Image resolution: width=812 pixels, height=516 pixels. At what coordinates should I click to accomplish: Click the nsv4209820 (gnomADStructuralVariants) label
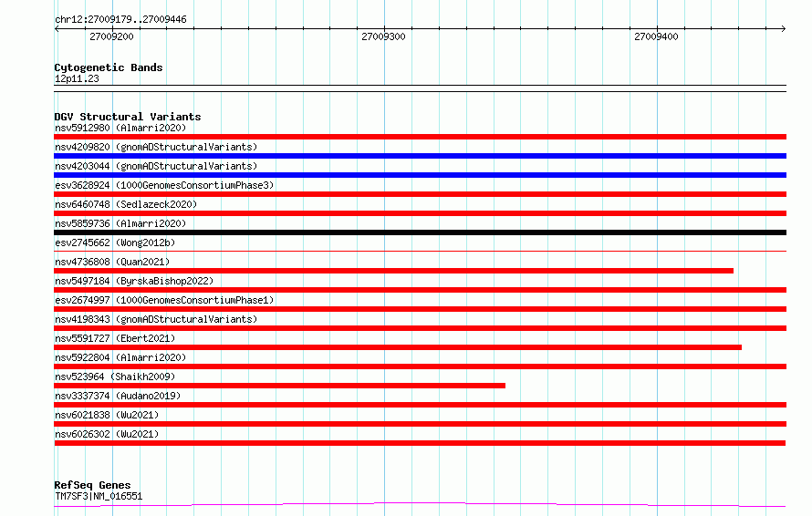click(x=156, y=147)
